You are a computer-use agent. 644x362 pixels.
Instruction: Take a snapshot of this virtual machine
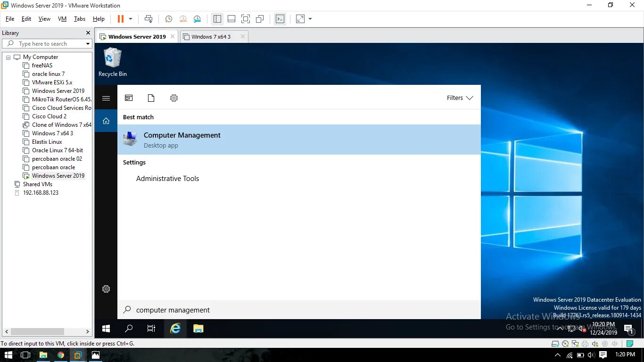pyautogui.click(x=168, y=19)
